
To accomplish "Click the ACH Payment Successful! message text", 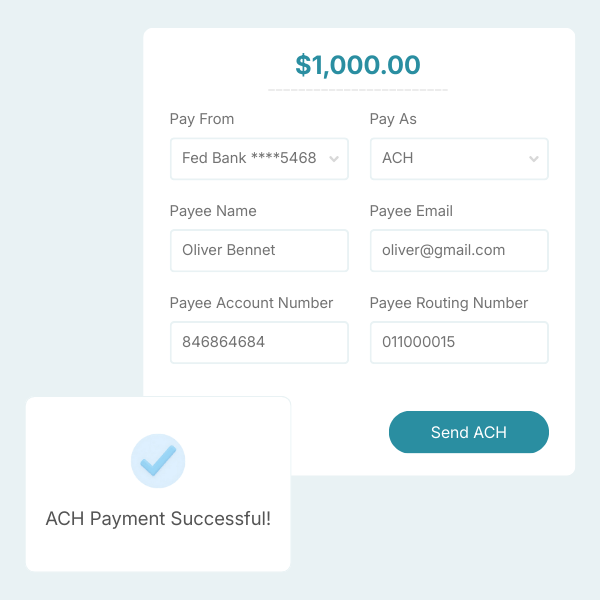I will (x=158, y=519).
